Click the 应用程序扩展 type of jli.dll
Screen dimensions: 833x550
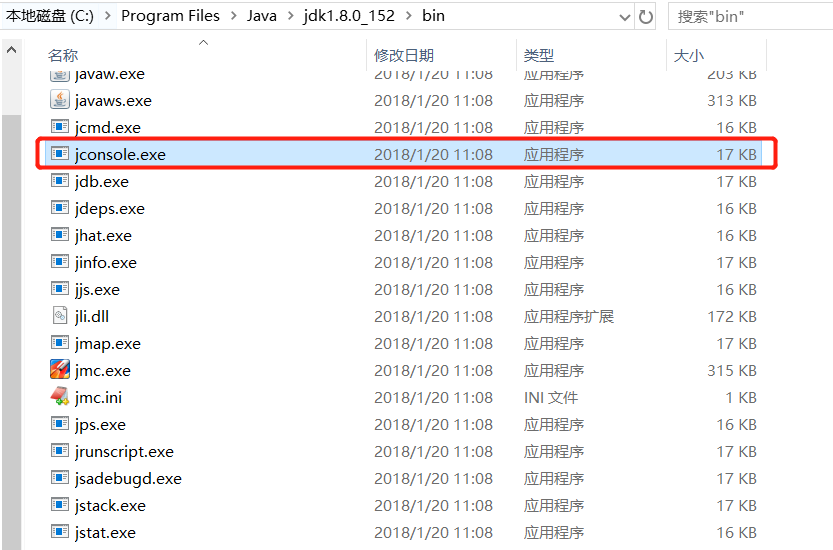[568, 317]
